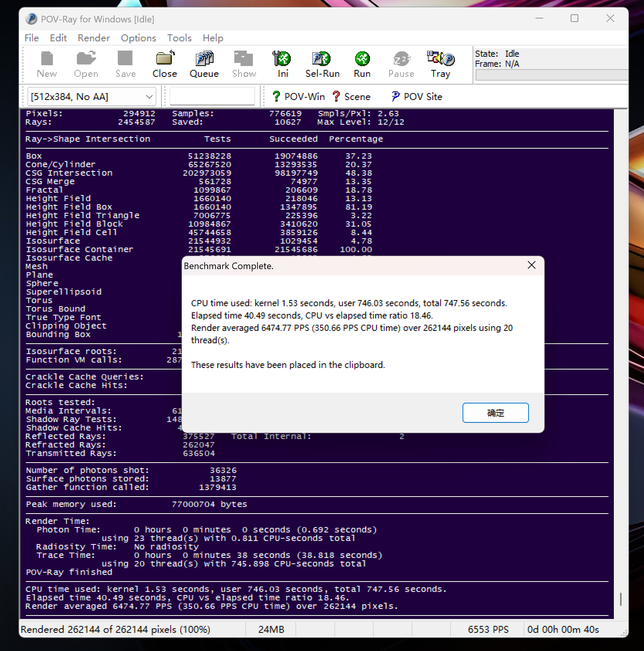Click the command-line options input field
Image resolution: width=644 pixels, height=651 pixels.
[212, 96]
